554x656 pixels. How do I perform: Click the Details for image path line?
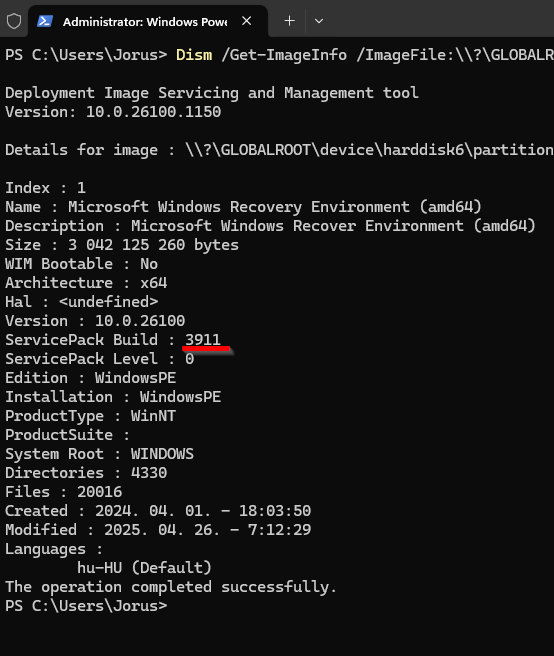pyautogui.click(x=279, y=150)
